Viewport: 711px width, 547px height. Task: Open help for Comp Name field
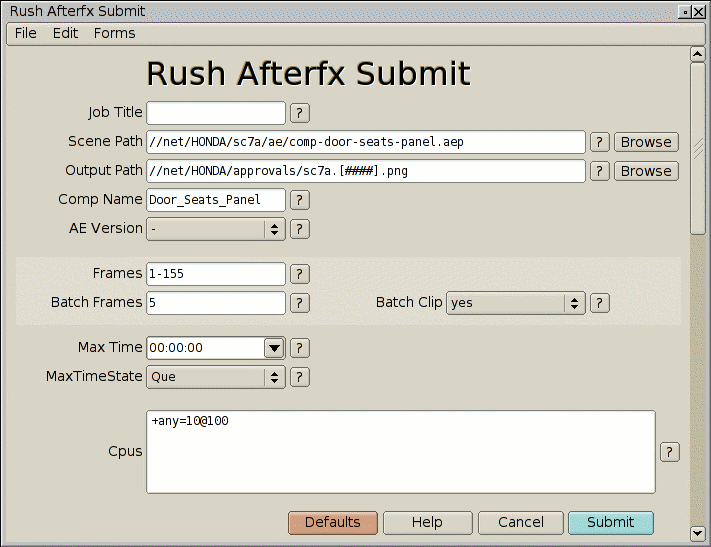coord(300,200)
